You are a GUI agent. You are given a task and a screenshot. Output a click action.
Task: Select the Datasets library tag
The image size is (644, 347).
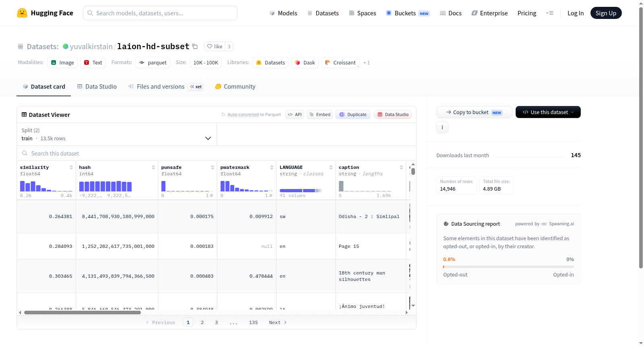[x=270, y=62]
